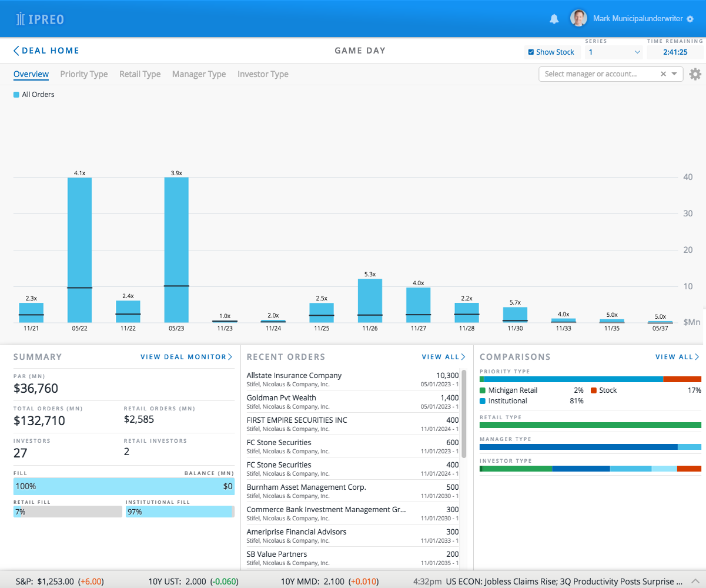Open manager or account dropdown arrow
This screenshot has width=706, height=588.
[674, 74]
